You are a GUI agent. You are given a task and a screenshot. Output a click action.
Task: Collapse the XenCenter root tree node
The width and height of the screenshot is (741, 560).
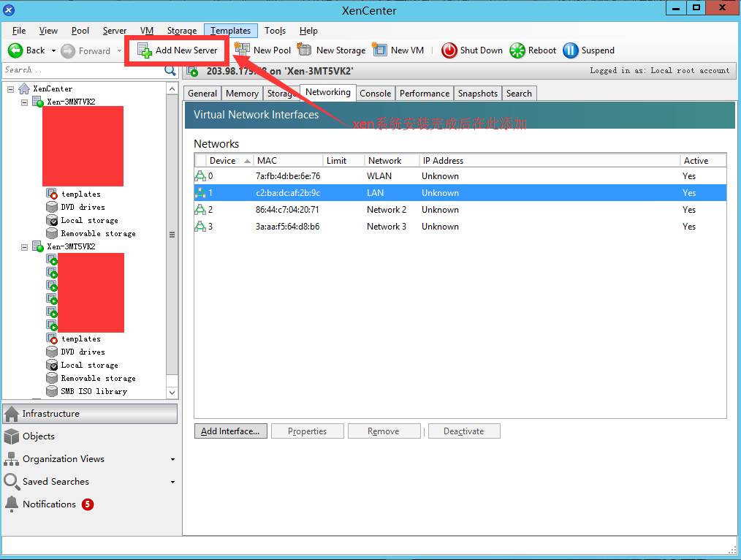pyautogui.click(x=10, y=88)
